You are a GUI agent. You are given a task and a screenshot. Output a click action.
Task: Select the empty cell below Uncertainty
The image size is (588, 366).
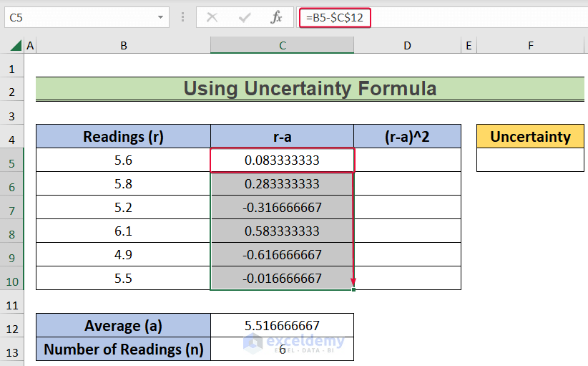click(530, 160)
